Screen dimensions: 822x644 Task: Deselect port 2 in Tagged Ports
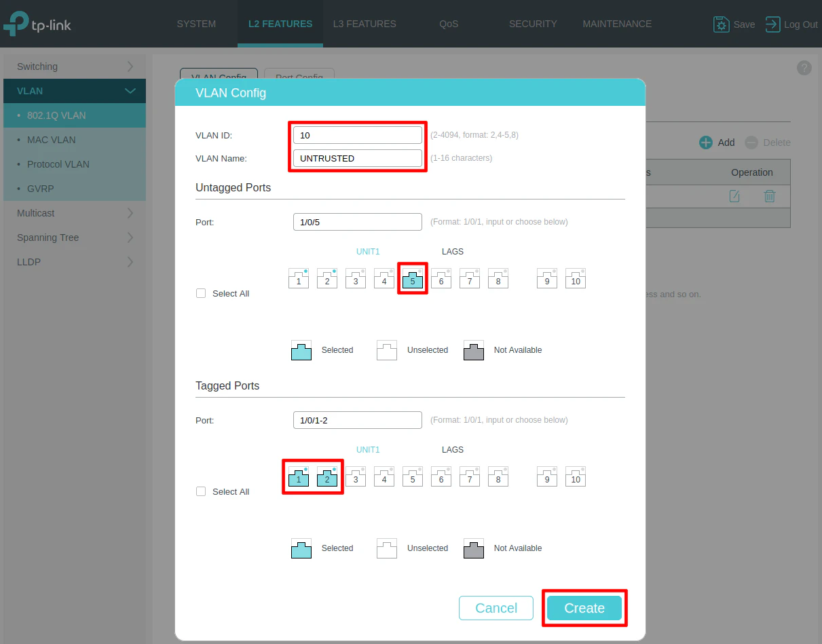pyautogui.click(x=327, y=476)
